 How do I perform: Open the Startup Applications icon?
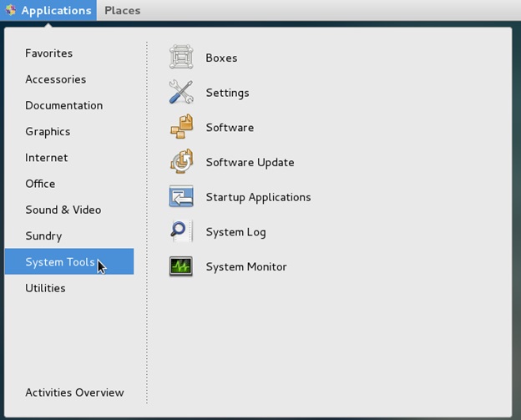point(181,197)
